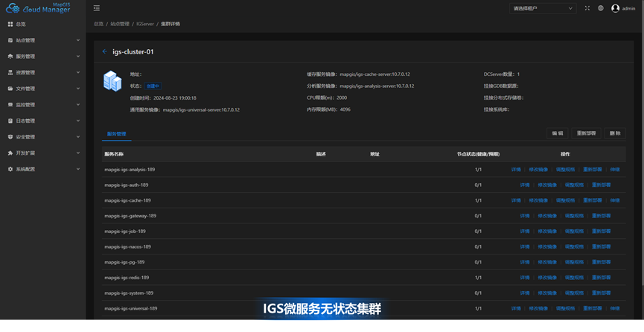Click the 开发扩展 puzzle icon

click(x=10, y=153)
